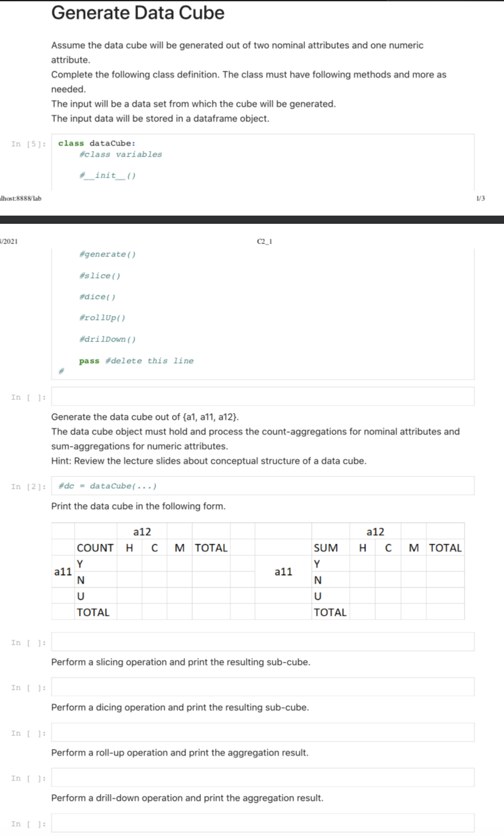The width and height of the screenshot is (504, 836).
Task: Open the localhost:8888/lab link
Action: click(x=20, y=198)
